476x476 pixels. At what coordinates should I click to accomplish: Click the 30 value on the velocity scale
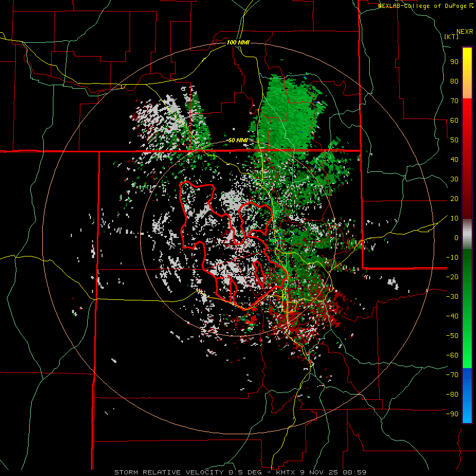454,179
